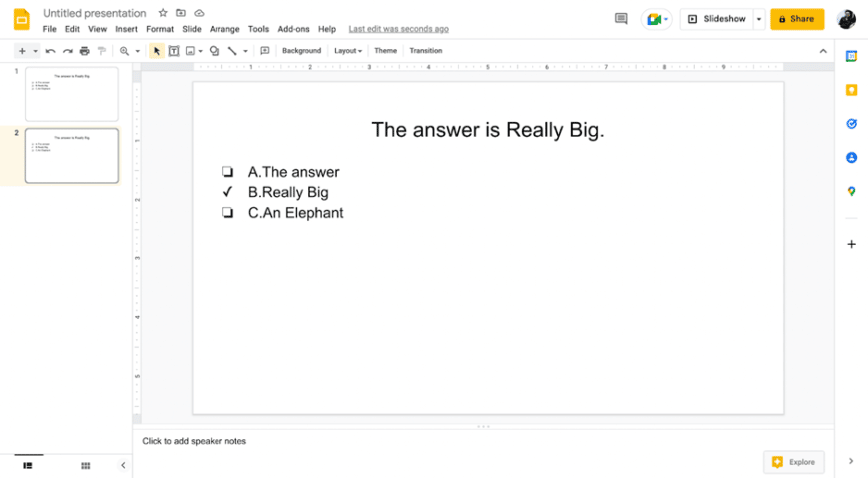
Task: Add a comment using toolbar icon
Action: pos(264,51)
